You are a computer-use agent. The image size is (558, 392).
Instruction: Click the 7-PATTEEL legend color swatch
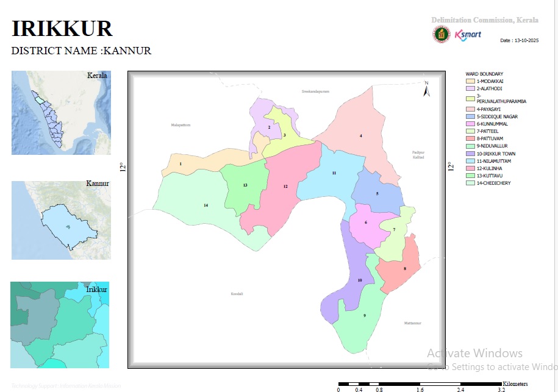pos(470,131)
